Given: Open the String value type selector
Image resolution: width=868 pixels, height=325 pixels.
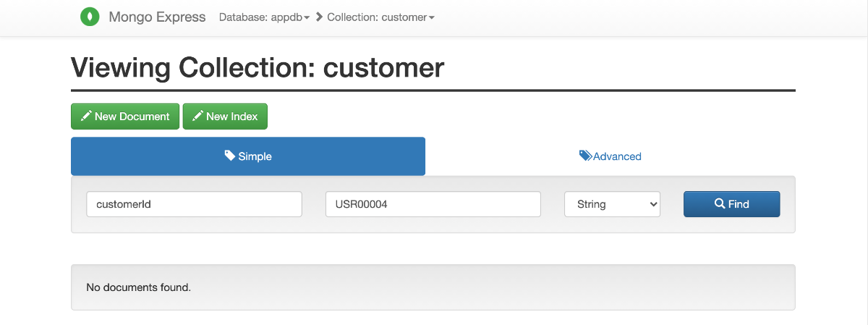Looking at the screenshot, I should point(612,204).
